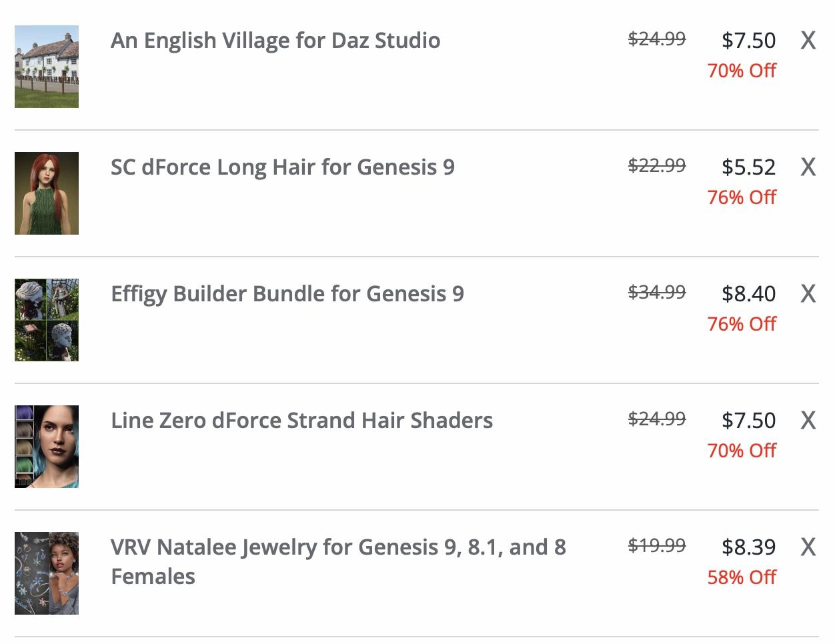
Task: Open VRV Natalee Jewelry product title
Action: pos(337,547)
